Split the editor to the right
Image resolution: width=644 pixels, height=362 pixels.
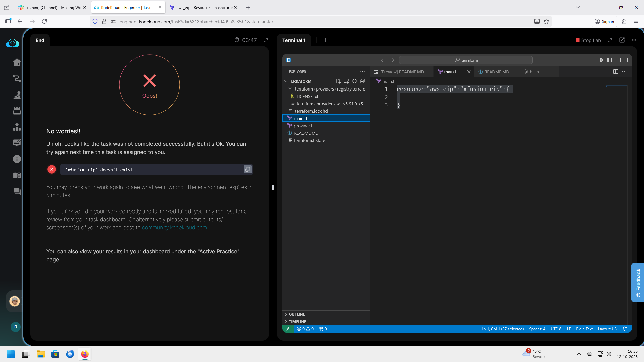pyautogui.click(x=615, y=72)
